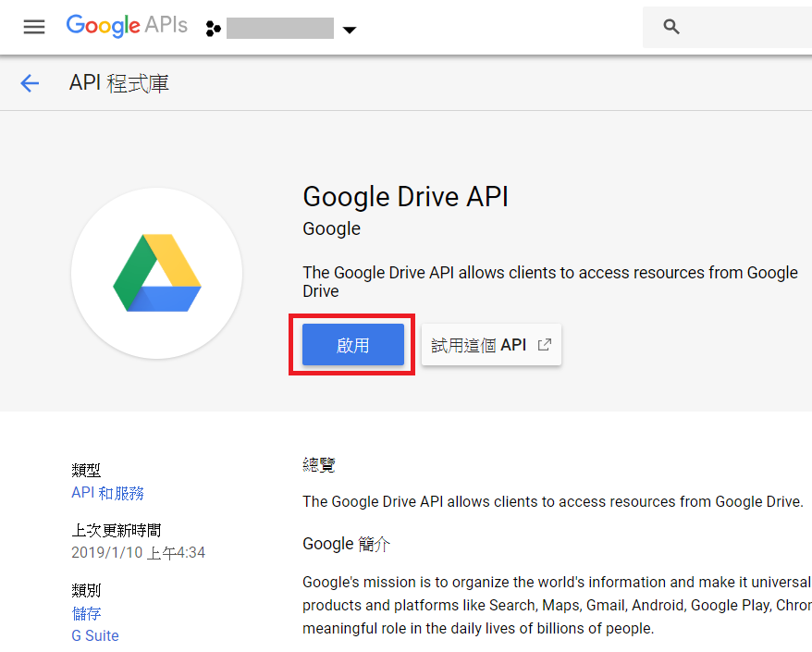Click the 2019/1/10 上午4:34 timestamp
Screen dimensions: 812x652
click(139, 552)
